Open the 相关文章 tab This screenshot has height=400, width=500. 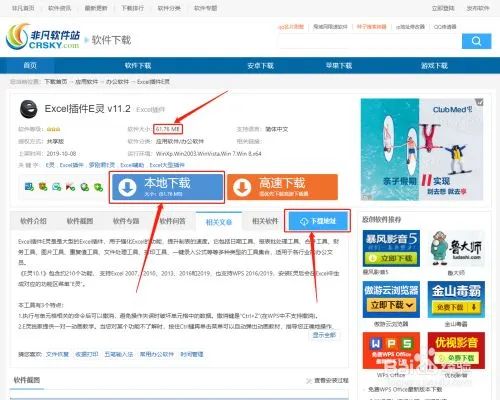click(219, 222)
